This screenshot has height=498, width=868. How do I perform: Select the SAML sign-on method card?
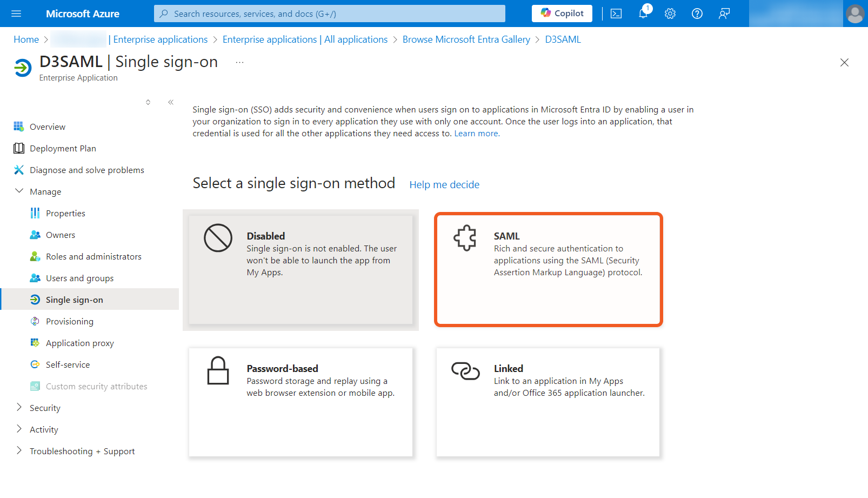pyautogui.click(x=548, y=269)
